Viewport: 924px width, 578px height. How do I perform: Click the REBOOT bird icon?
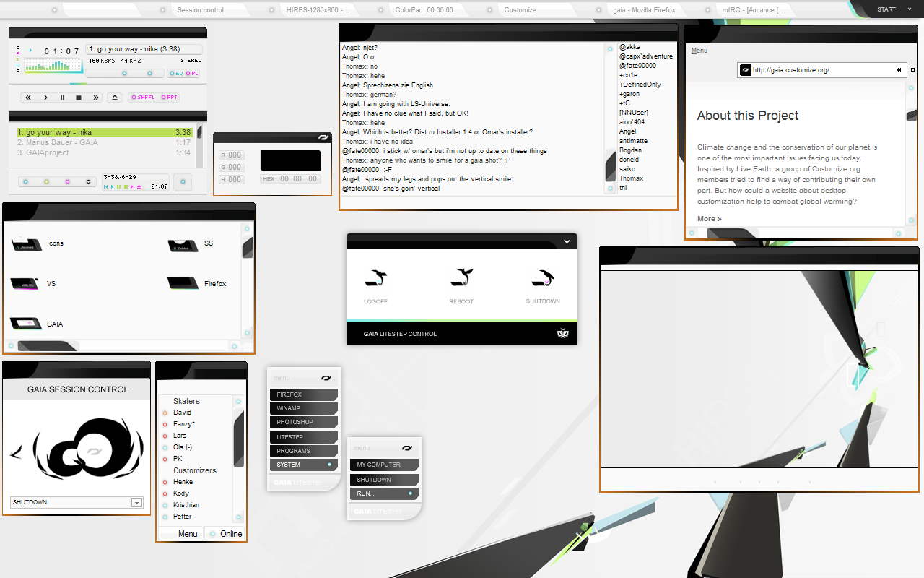click(x=462, y=278)
